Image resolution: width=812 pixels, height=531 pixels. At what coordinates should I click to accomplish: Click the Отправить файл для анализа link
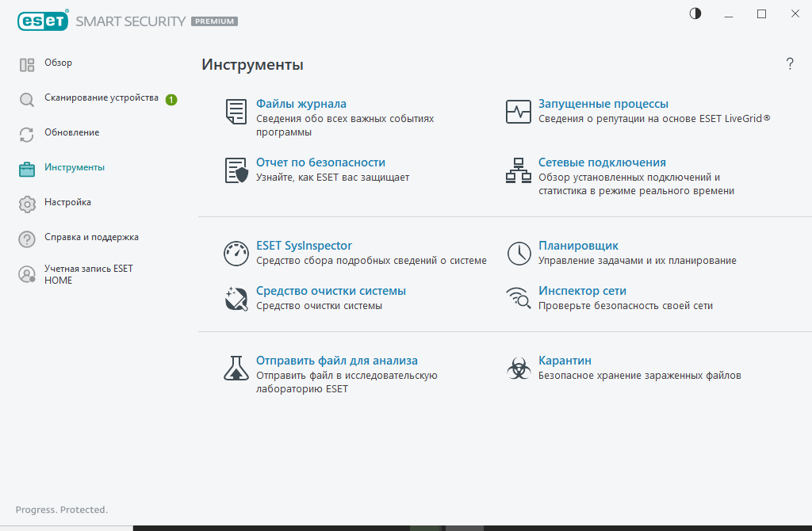point(337,361)
